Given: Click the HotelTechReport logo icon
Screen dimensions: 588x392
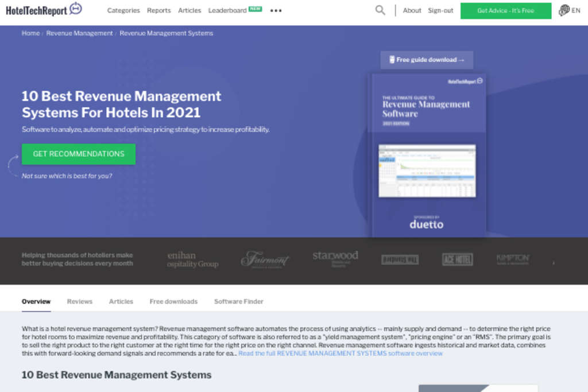Looking at the screenshot, I should 77,9.
